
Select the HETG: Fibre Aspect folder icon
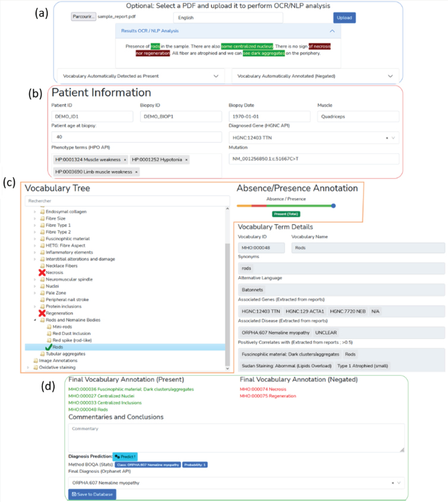(42, 246)
